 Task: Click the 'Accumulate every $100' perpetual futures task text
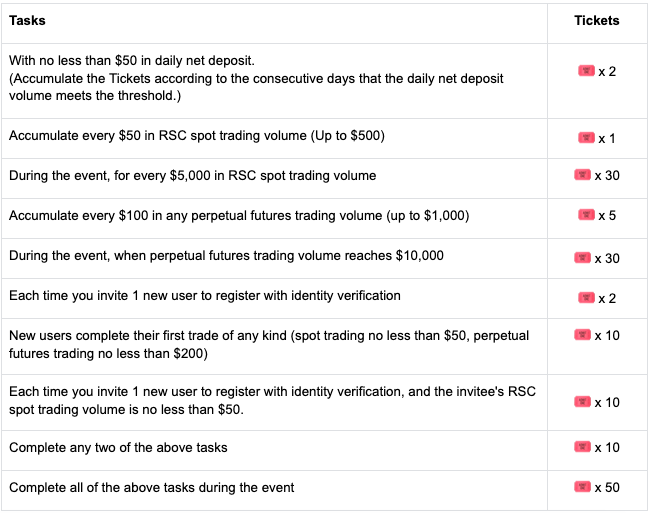[x=239, y=216]
